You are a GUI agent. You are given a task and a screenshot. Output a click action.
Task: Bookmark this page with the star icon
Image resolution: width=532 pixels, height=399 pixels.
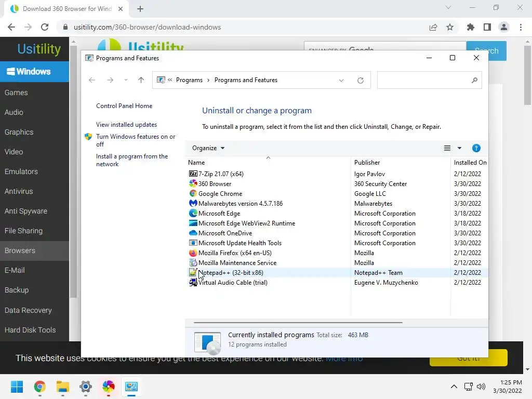(x=450, y=27)
